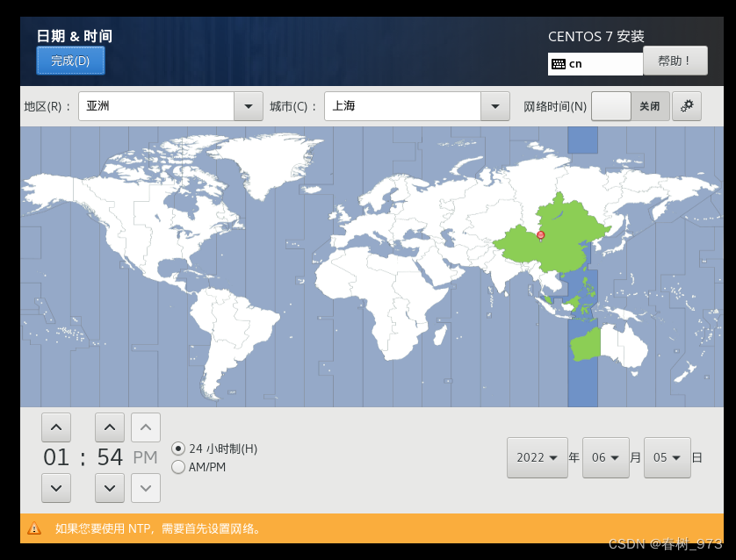Expand the city dropdown arrow
The width and height of the screenshot is (736, 560).
coord(495,106)
